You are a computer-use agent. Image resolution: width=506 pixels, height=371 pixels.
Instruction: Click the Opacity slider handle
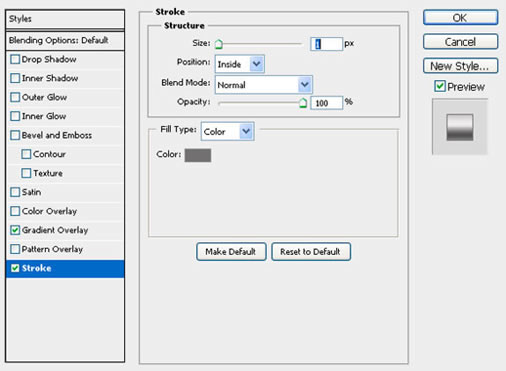pos(303,103)
